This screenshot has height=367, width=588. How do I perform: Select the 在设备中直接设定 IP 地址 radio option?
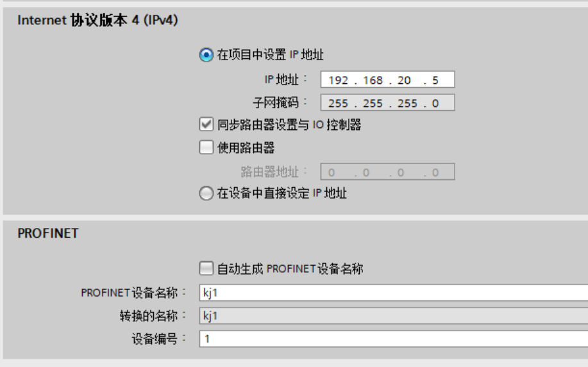[206, 193]
